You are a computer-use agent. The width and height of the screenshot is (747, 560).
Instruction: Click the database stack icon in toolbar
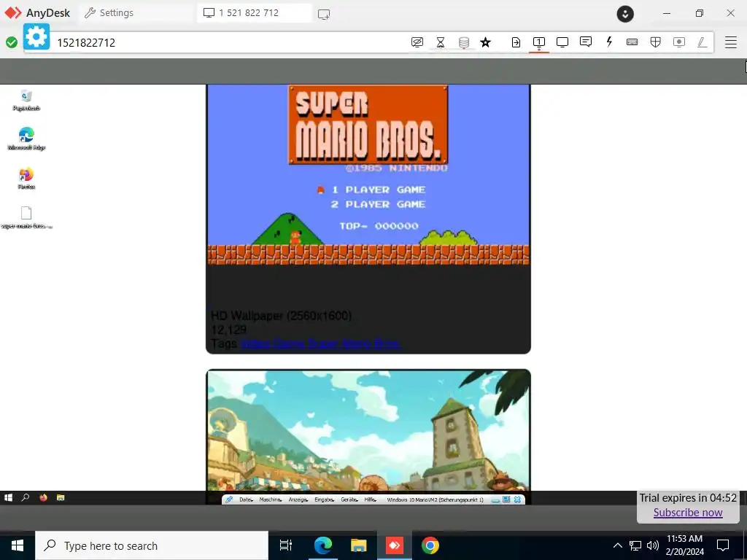[x=463, y=42]
